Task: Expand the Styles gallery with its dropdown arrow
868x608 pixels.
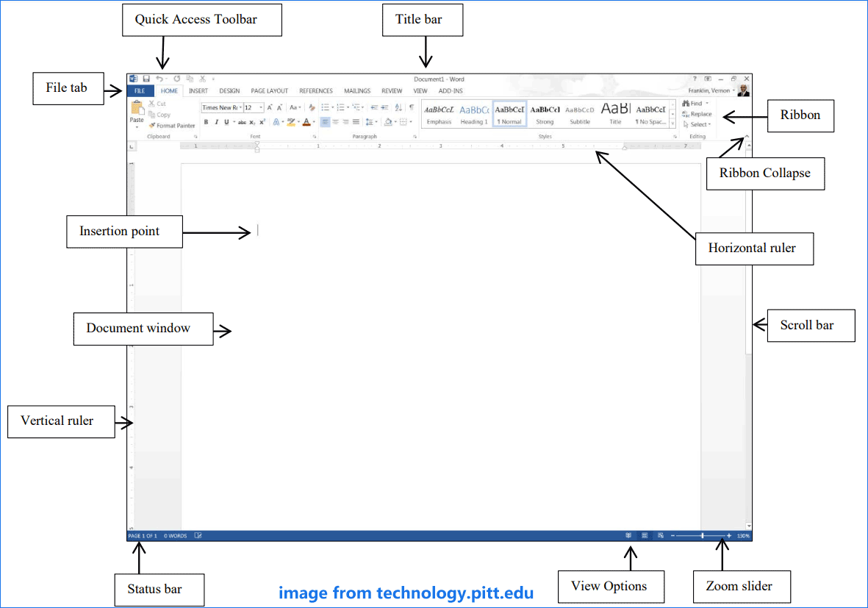Action: [x=672, y=124]
